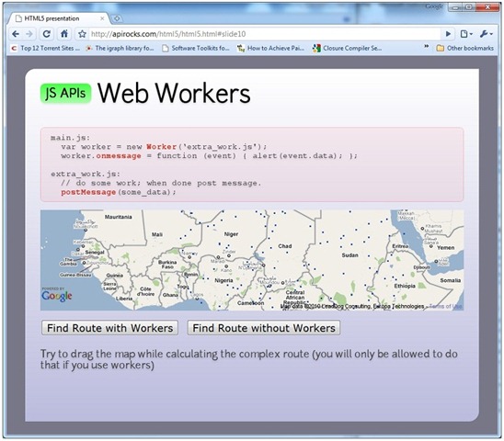Screen dimensions: 504x441
Task: Reload the page with the refresh icon
Action: [x=47, y=34]
